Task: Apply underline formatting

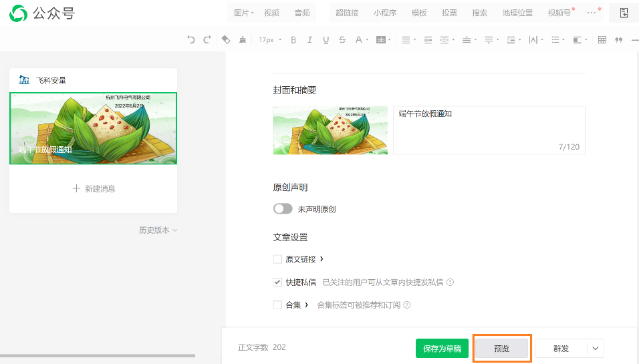Action: coord(326,40)
